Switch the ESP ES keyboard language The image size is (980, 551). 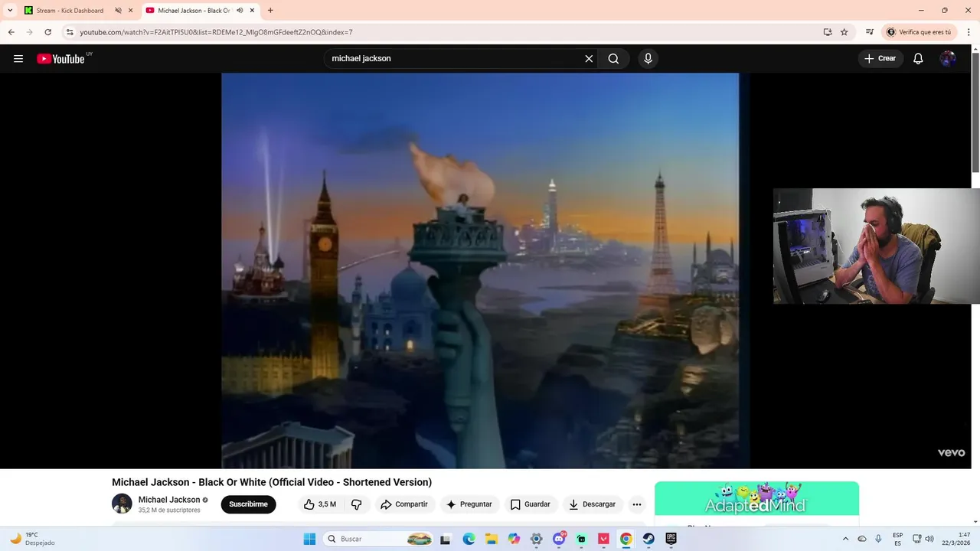tap(897, 539)
